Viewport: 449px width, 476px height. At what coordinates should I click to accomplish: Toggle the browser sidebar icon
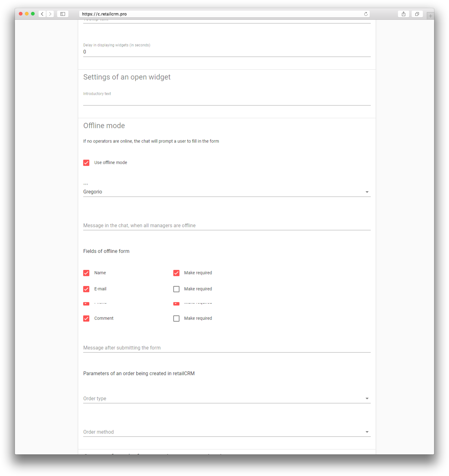pyautogui.click(x=63, y=14)
